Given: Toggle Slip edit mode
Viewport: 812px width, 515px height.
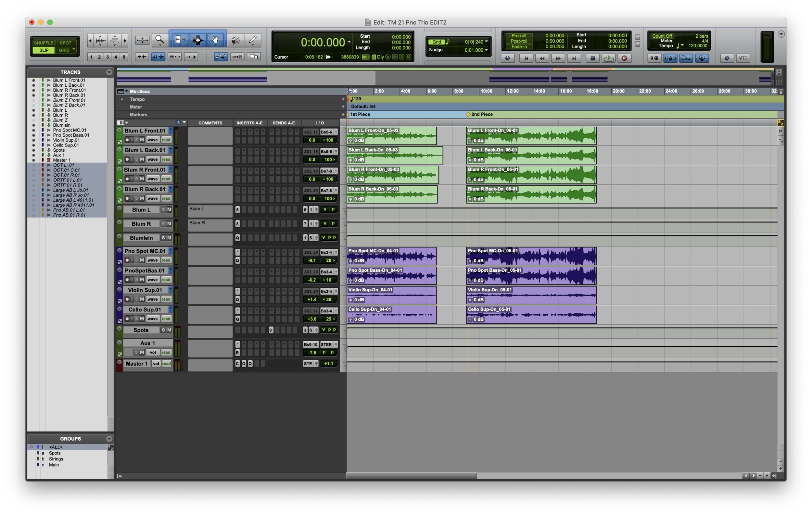Looking at the screenshot, I should pos(44,50).
